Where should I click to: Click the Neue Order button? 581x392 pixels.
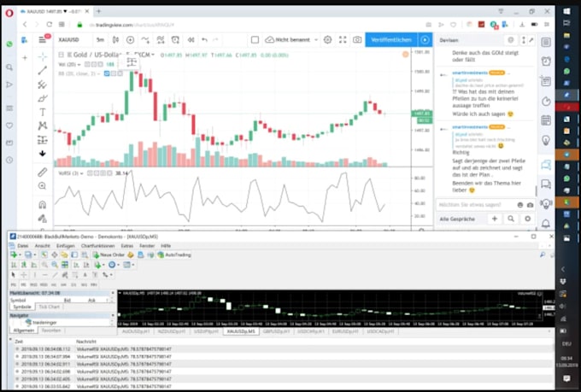point(109,255)
